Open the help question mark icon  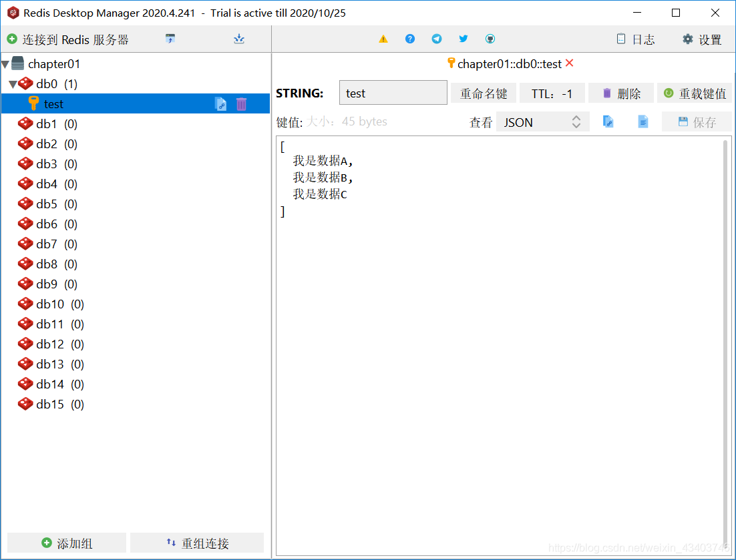[410, 39]
